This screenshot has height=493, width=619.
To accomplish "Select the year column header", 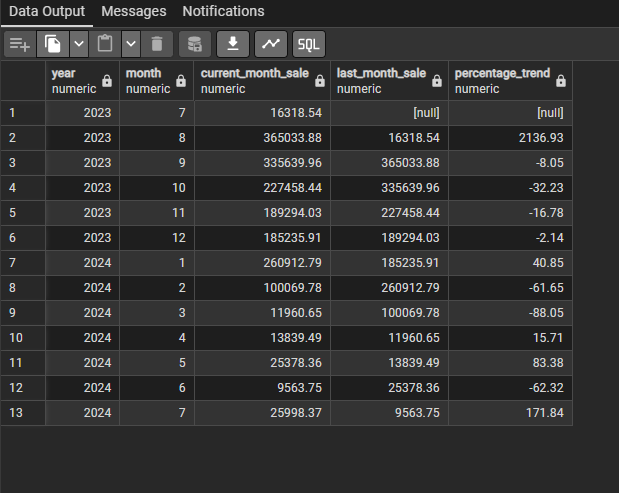I will tap(72, 81).
